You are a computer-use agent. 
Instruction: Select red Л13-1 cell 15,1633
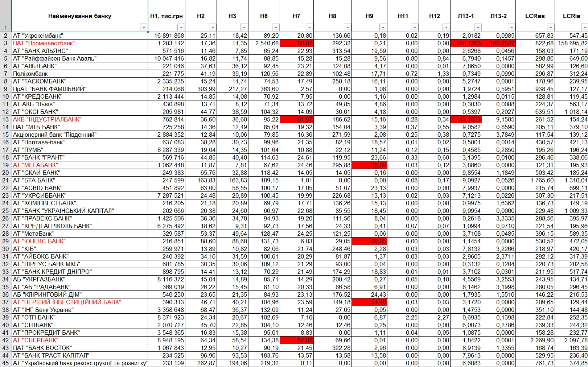pyautogui.click(x=466, y=119)
